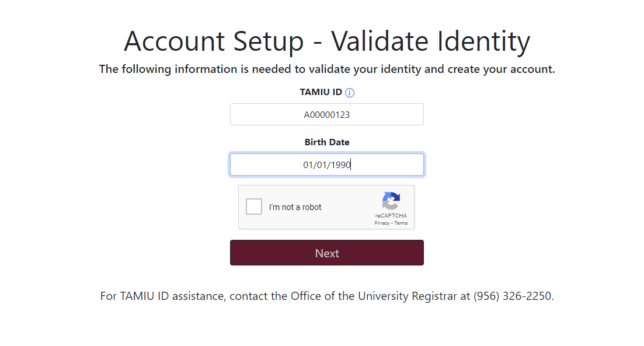Focus the Birth Date input field
The height and width of the screenshot is (346, 644).
pyautogui.click(x=327, y=165)
